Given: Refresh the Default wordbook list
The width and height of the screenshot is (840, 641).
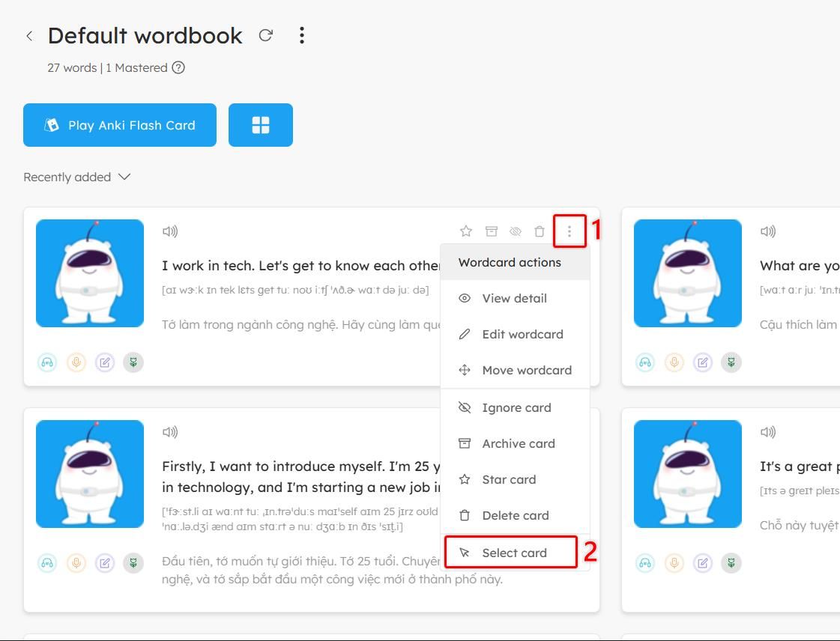Looking at the screenshot, I should click(265, 35).
